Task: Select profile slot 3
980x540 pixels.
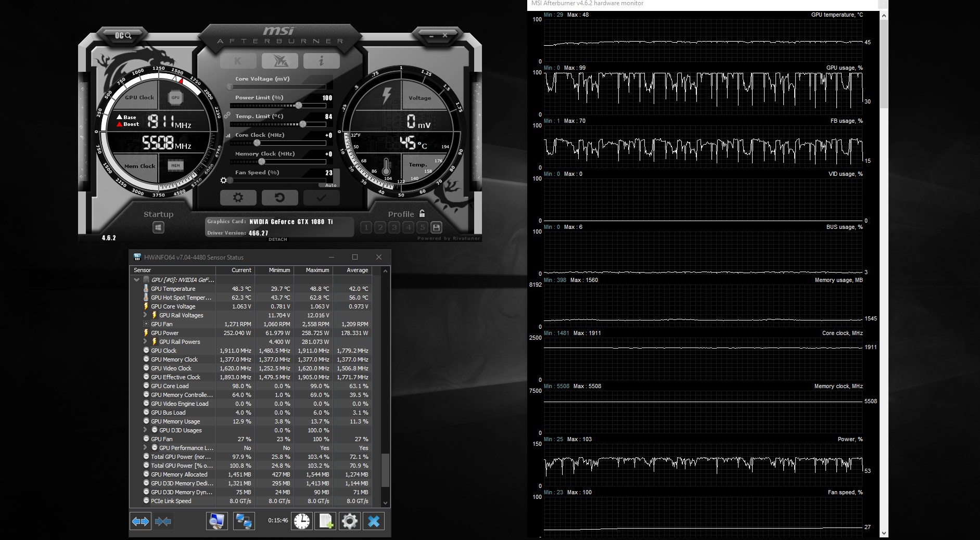Action: tap(394, 227)
